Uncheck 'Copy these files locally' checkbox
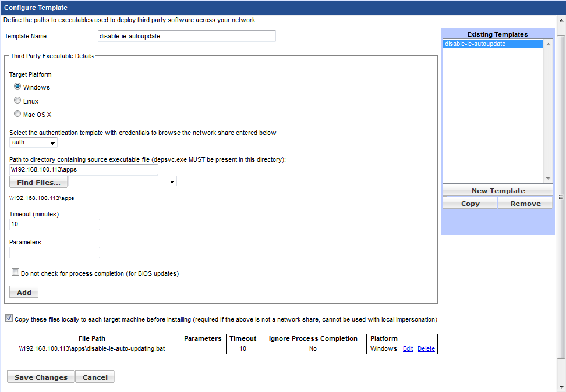 point(9,318)
